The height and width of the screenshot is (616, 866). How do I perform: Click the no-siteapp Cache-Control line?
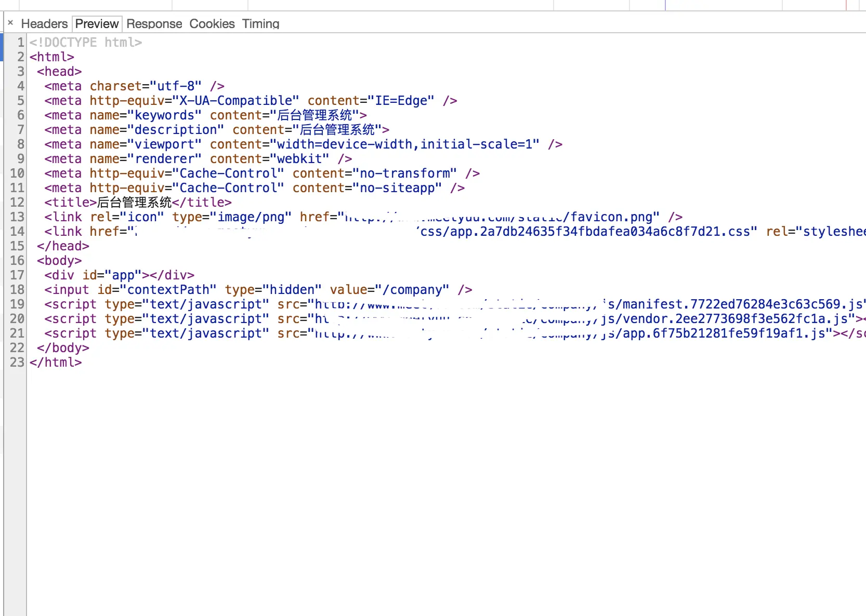click(255, 188)
